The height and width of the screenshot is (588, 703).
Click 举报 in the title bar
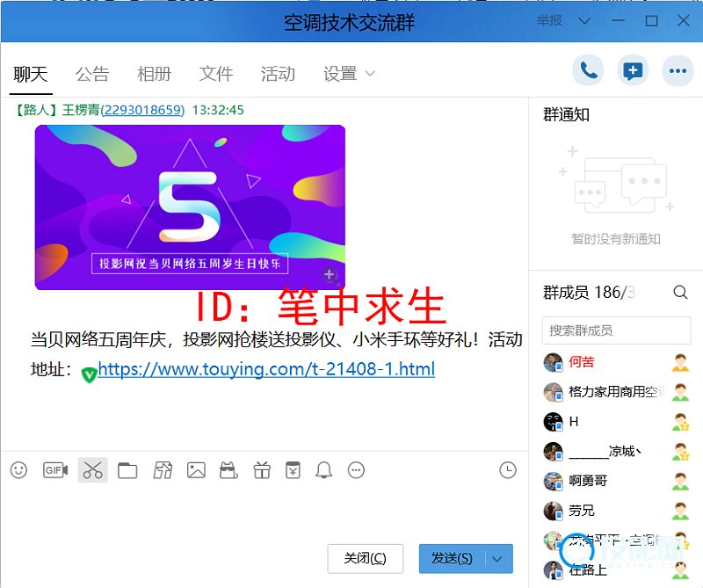point(549,20)
